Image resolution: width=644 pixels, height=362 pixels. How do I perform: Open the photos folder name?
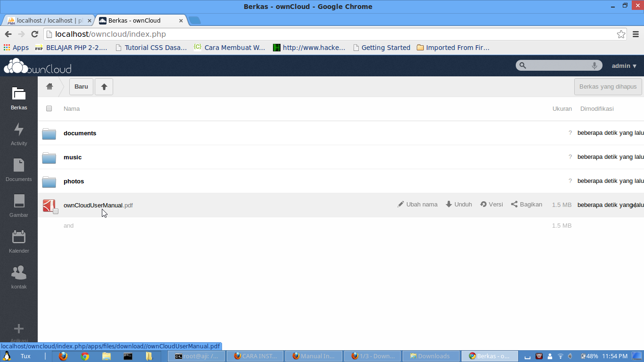click(74, 181)
